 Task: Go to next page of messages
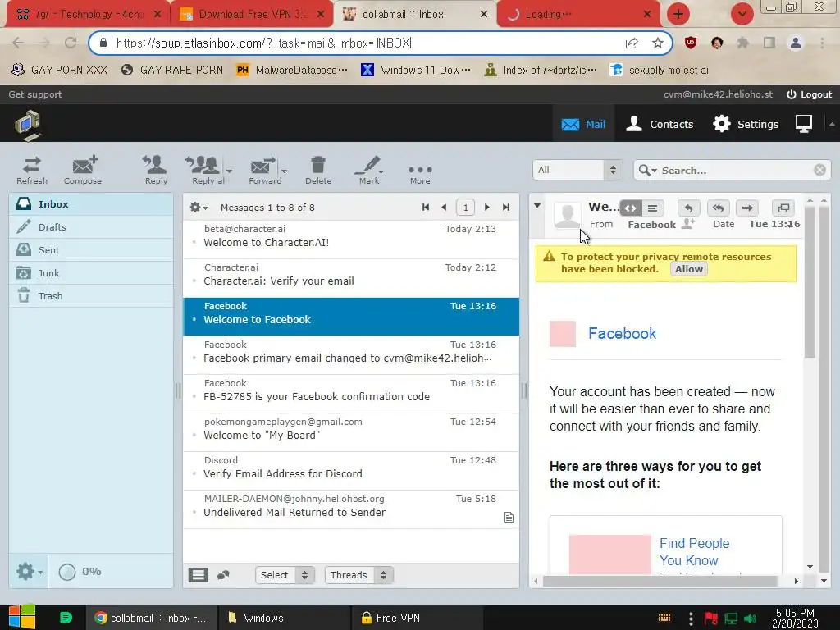pos(487,208)
